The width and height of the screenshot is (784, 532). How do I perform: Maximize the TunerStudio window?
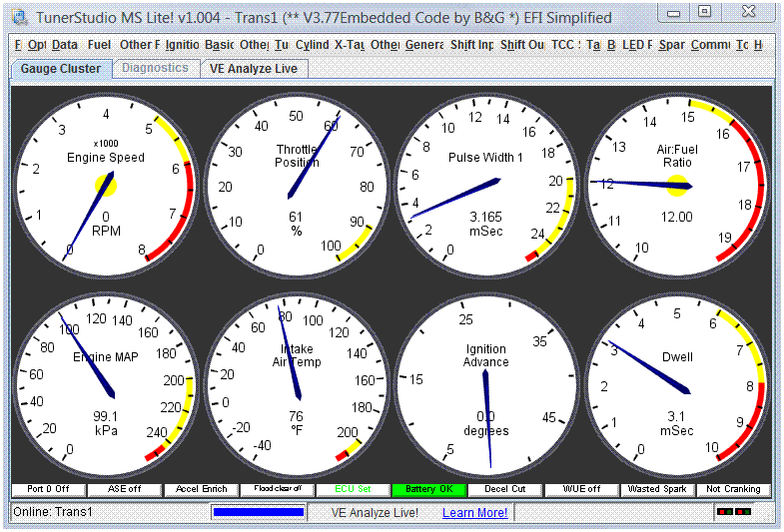704,12
